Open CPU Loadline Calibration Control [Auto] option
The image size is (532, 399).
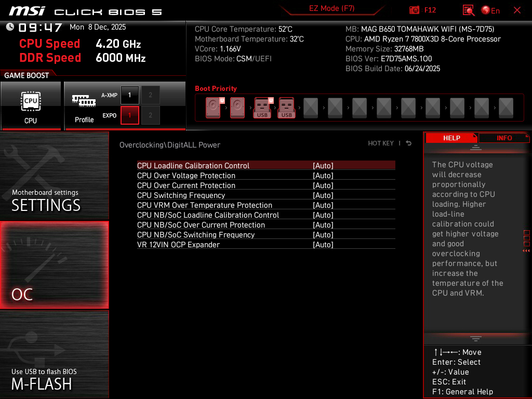tap(266, 166)
